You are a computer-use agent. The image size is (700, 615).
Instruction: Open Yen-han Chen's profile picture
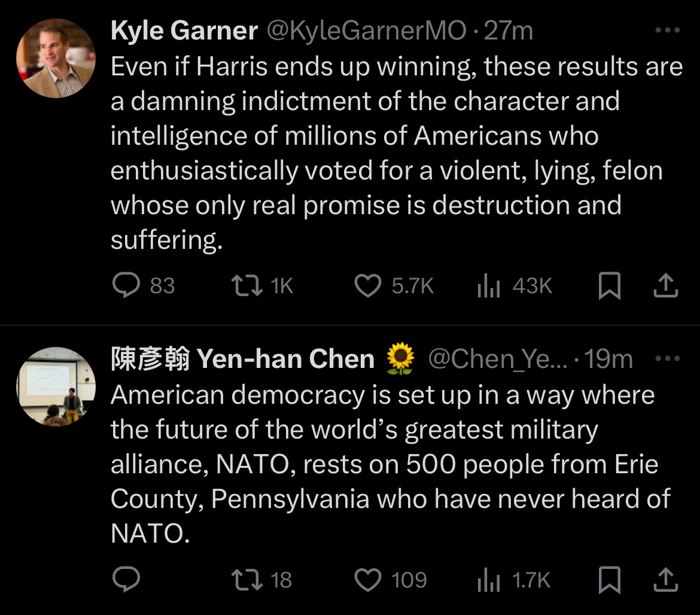pos(55,386)
